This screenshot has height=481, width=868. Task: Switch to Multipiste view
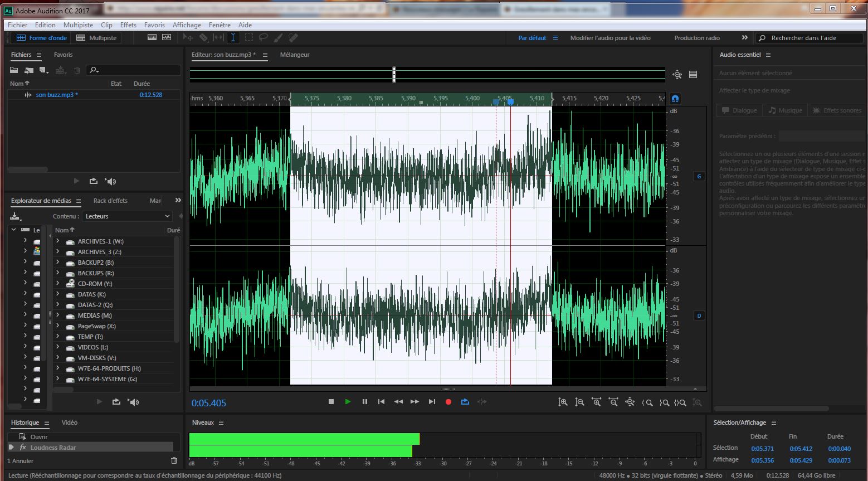97,38
